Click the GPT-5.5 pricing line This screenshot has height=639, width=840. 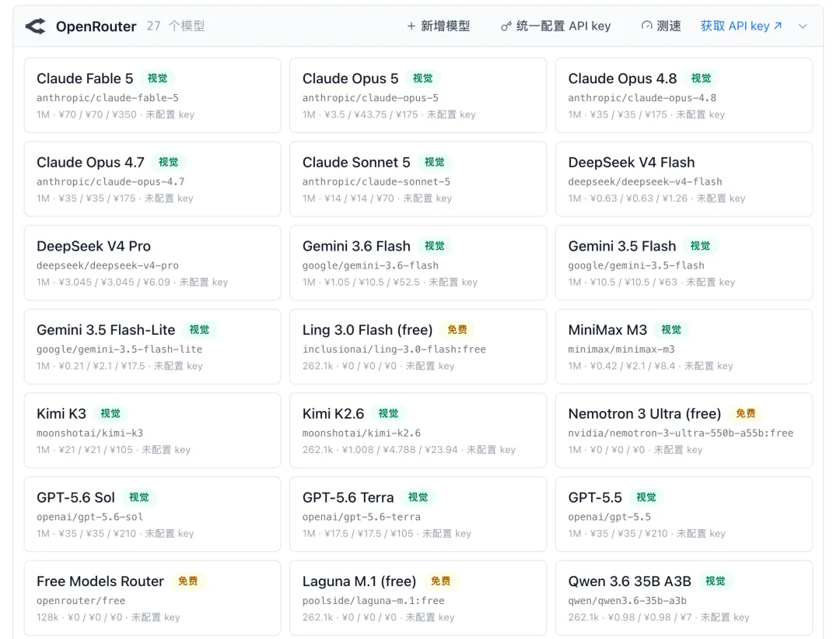646,533
